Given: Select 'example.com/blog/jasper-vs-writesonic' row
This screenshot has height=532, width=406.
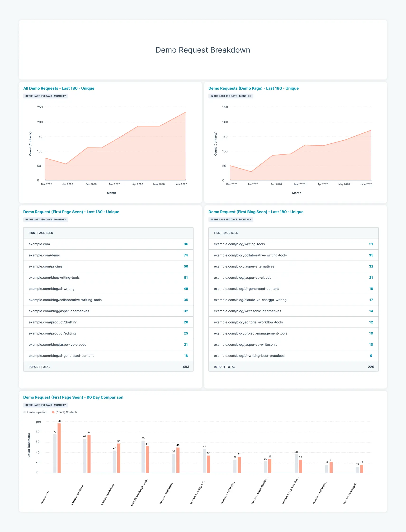Looking at the screenshot, I should [x=293, y=344].
